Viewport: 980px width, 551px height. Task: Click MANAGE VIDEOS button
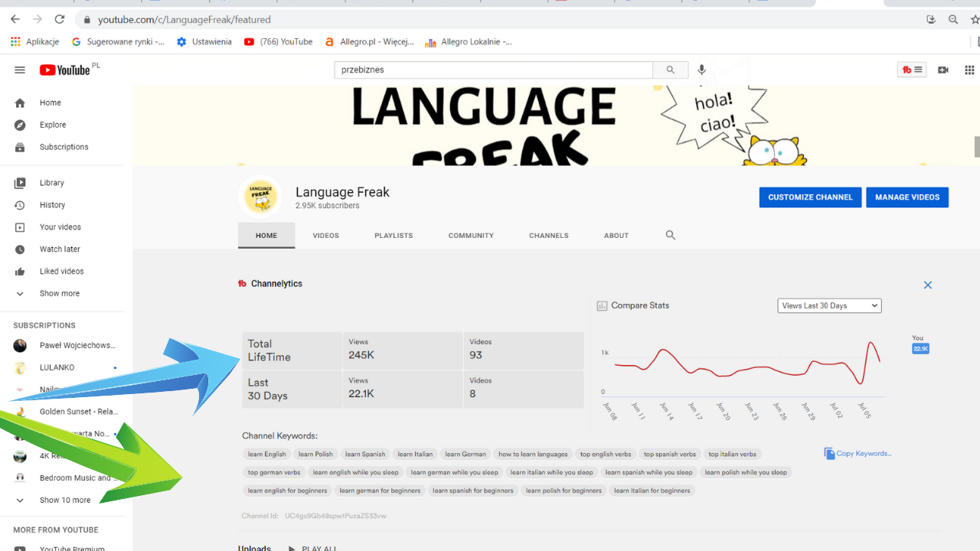pos(907,197)
